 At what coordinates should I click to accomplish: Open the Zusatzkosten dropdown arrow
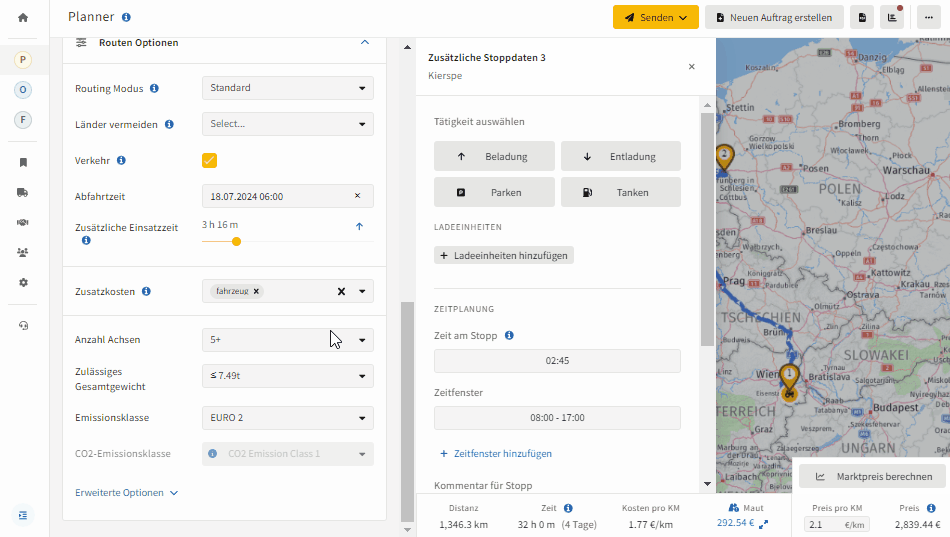click(362, 292)
